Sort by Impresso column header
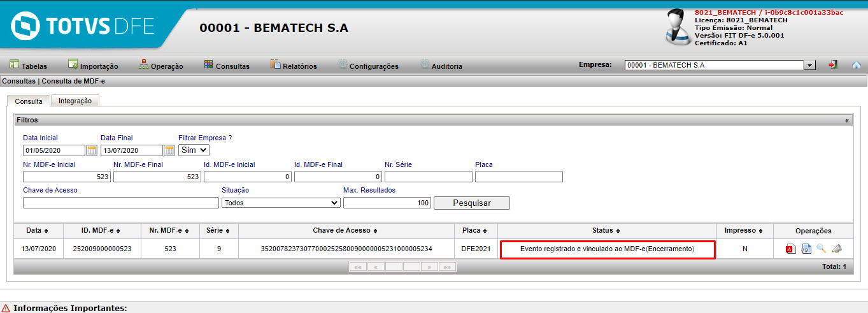This screenshot has height=313, width=868. [x=744, y=231]
